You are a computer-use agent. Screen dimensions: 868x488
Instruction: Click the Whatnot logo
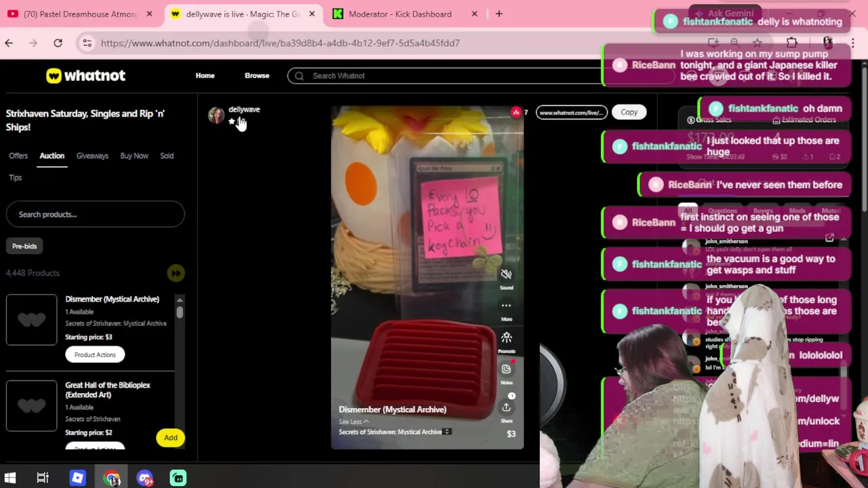pos(85,76)
